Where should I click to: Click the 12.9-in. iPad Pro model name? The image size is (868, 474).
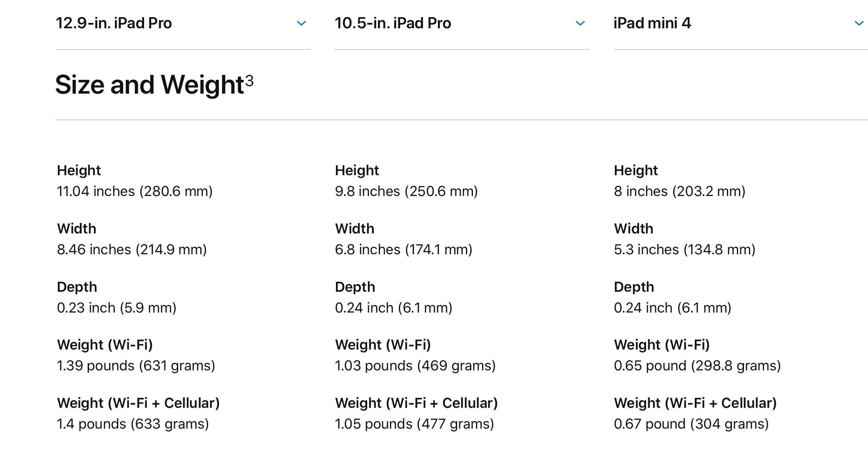pos(114,23)
